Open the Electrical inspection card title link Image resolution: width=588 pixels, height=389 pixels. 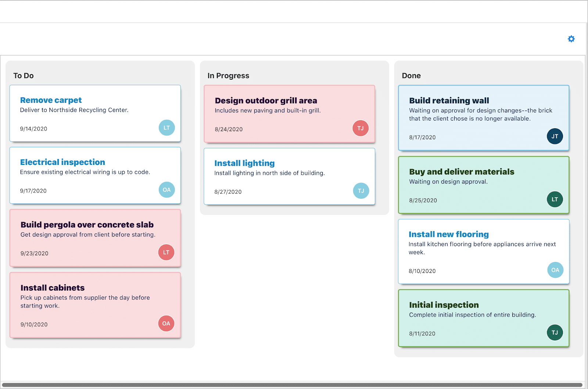[62, 162]
